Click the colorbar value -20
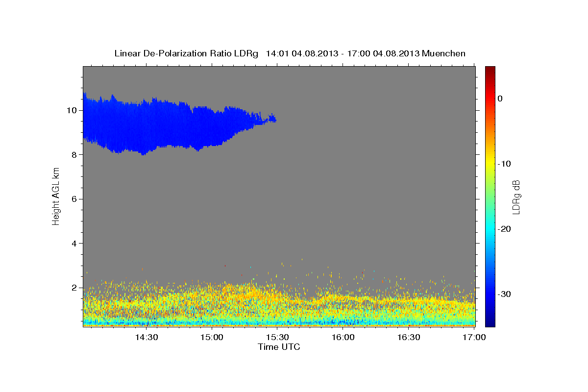 point(505,229)
